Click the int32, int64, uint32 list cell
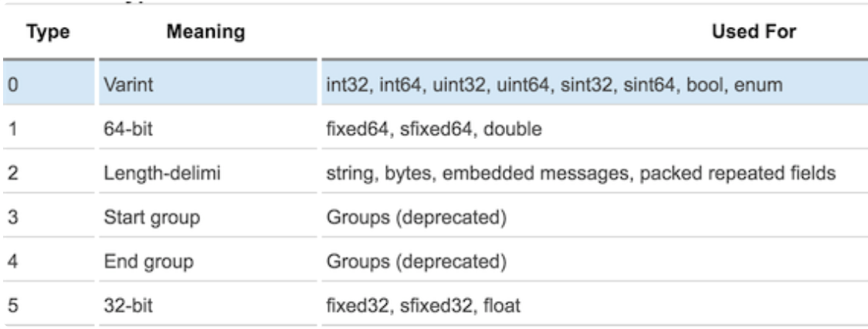 [550, 82]
